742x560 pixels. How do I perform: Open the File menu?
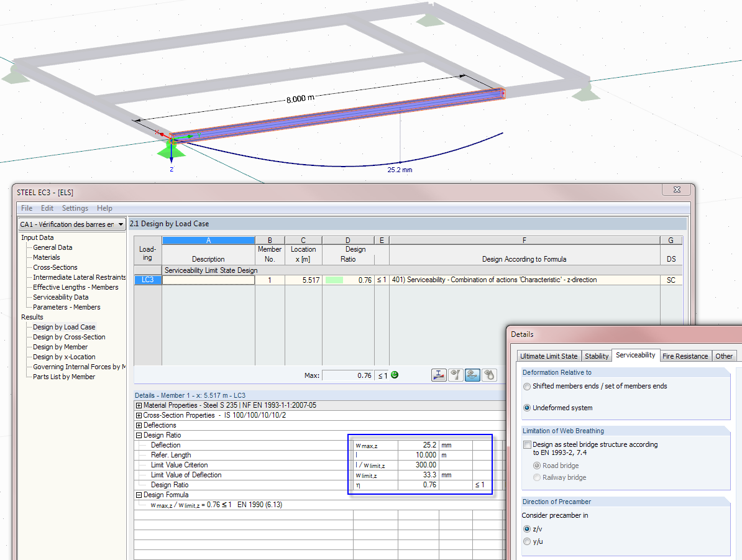[x=27, y=208]
